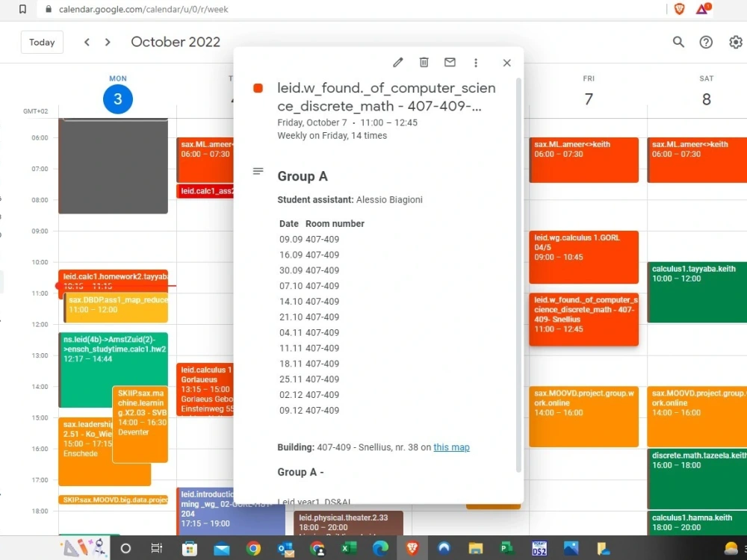Open Outlook from the taskbar

[x=286, y=549]
